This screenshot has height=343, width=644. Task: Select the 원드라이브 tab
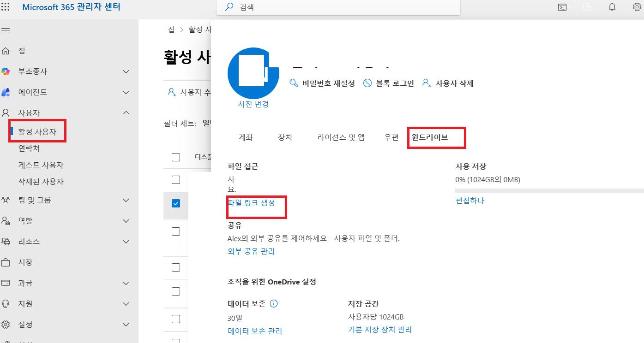(x=430, y=137)
